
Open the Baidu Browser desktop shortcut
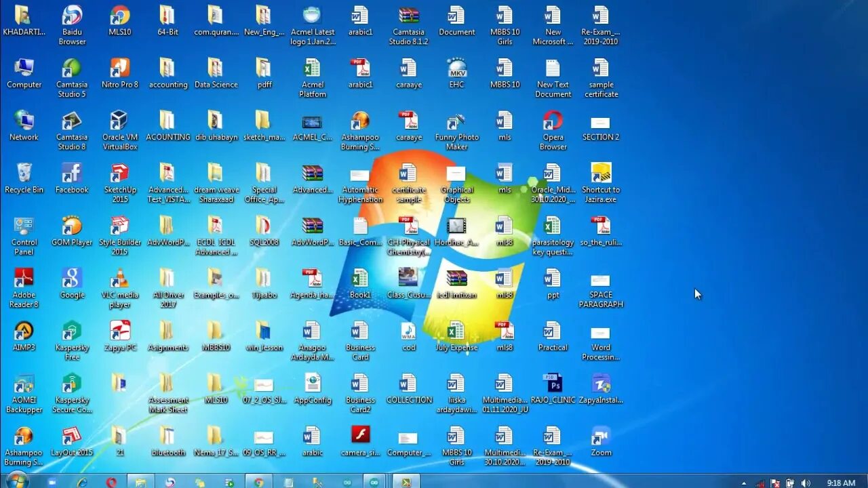pos(72,25)
